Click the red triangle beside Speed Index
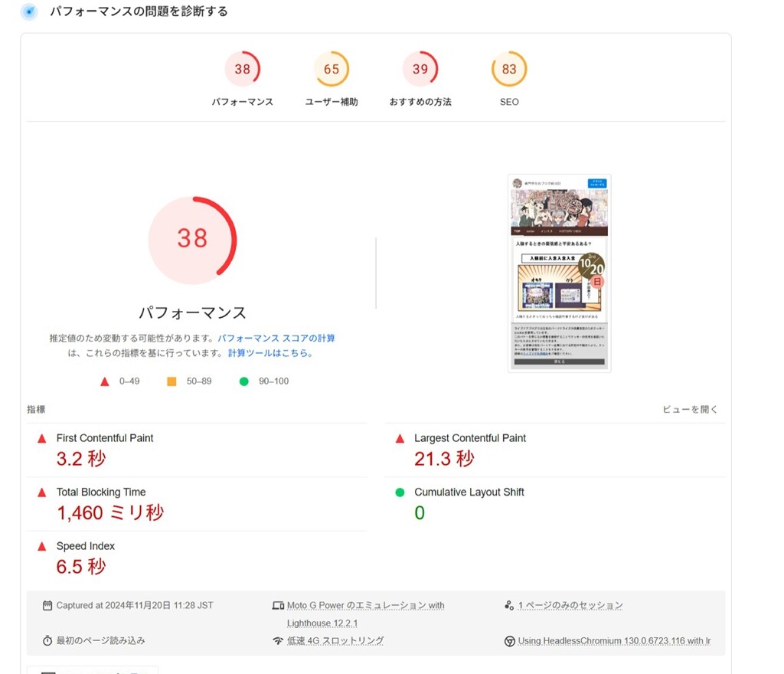The image size is (784, 674). coord(42,547)
